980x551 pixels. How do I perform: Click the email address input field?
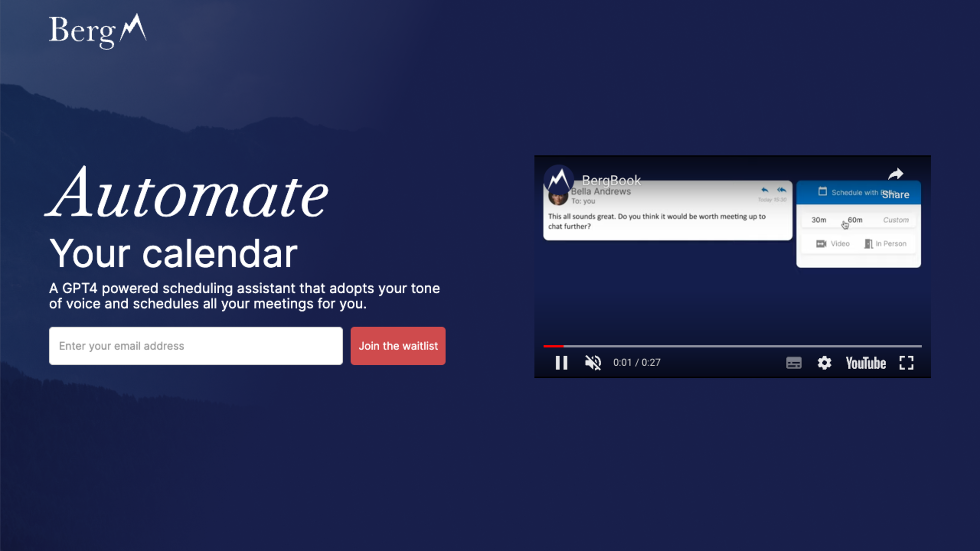[196, 345]
